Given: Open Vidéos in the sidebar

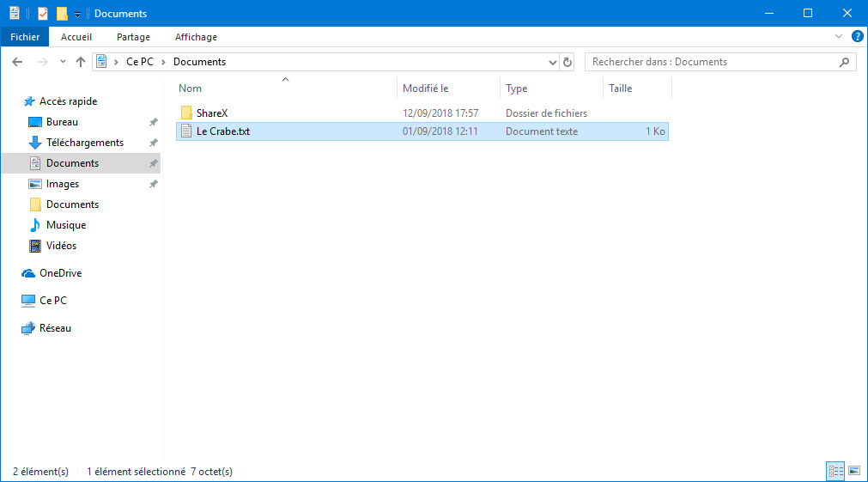Looking at the screenshot, I should 61,246.
